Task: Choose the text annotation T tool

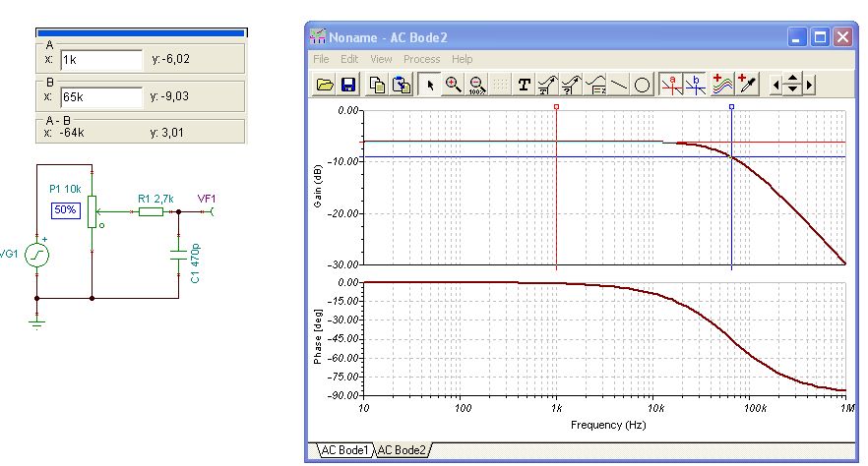Action: click(524, 85)
